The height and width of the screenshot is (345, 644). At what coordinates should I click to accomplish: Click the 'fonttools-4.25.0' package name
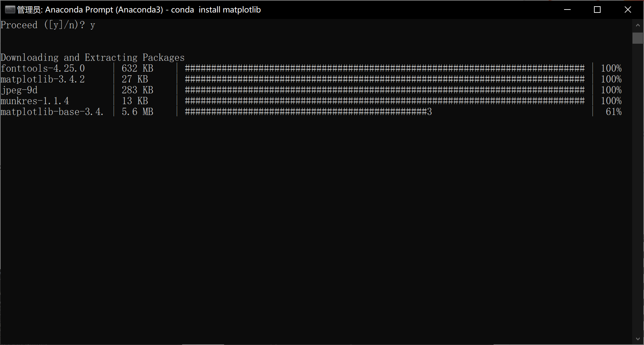[x=43, y=68]
